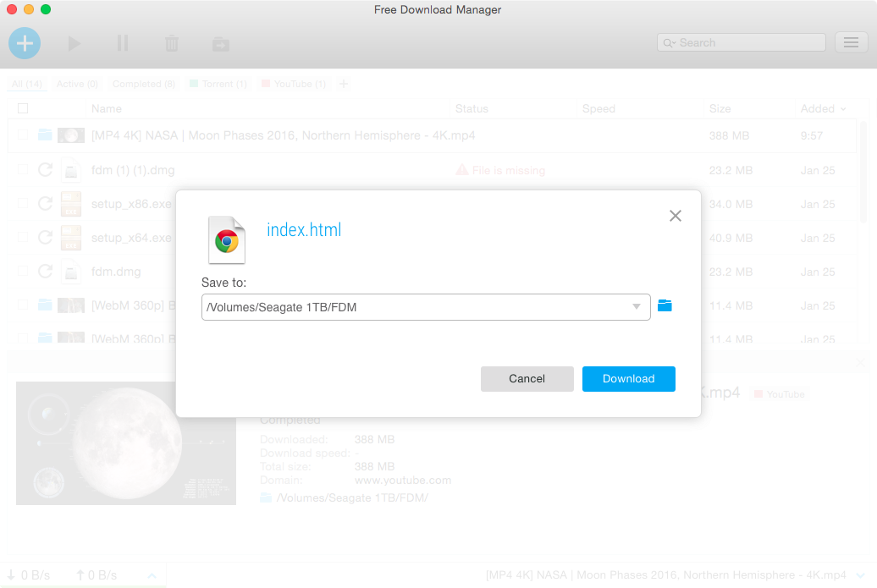This screenshot has width=877, height=588.
Task: Sort downloads by Status column
Action: [472, 108]
